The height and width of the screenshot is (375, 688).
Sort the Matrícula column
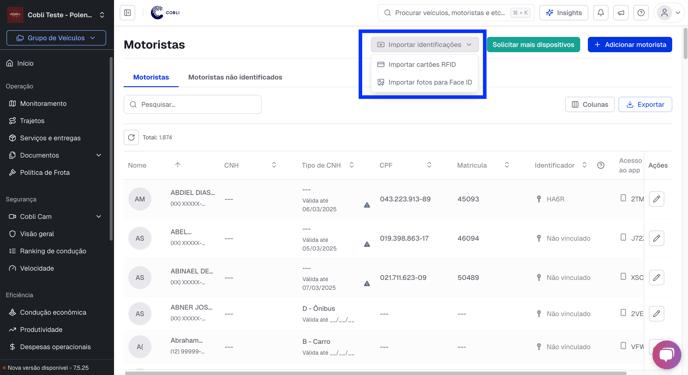tap(507, 165)
